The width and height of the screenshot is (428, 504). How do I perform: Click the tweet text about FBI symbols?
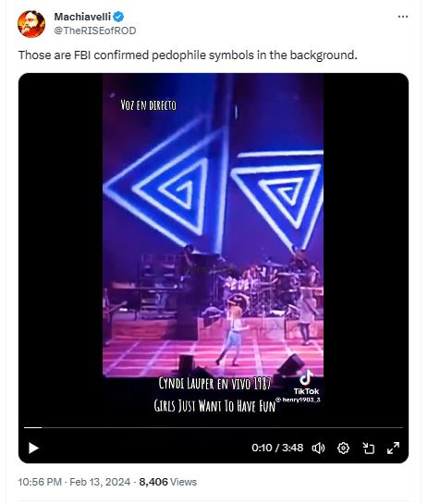coord(188,55)
